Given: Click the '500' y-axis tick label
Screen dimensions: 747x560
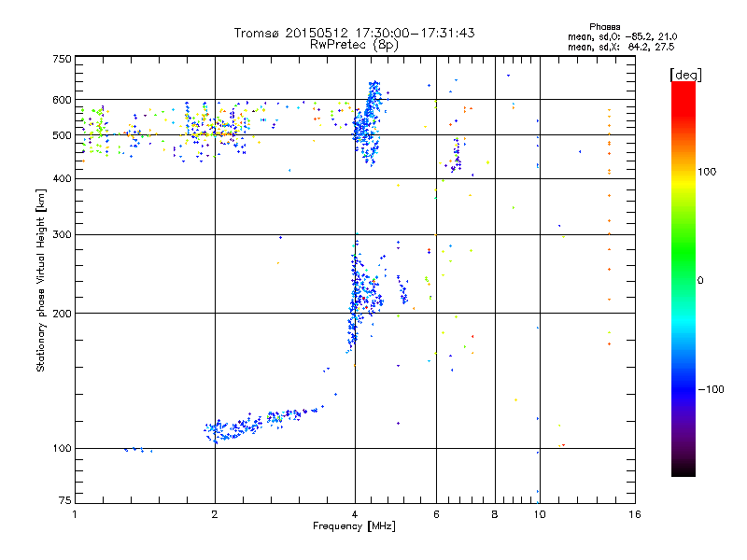Looking at the screenshot, I should (62, 135).
